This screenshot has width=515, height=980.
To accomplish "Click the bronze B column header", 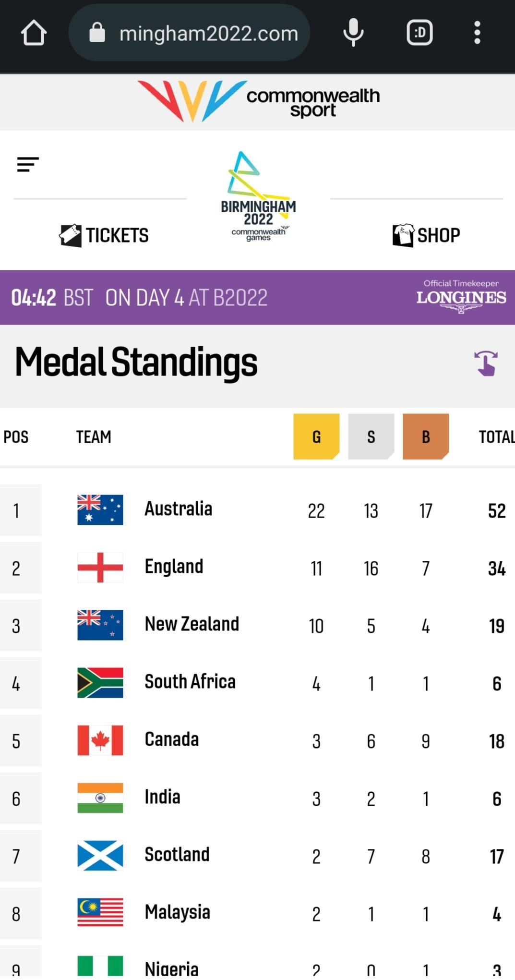I will pos(426,436).
